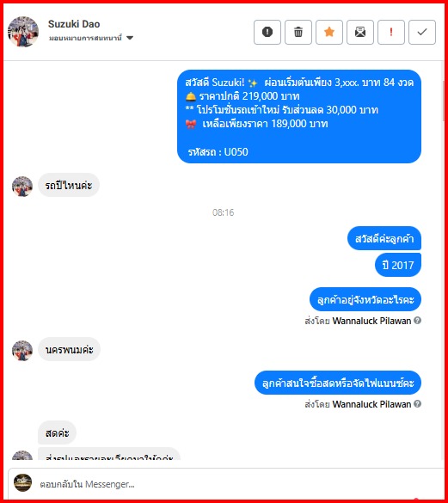Viewport: 448px width, 503px height.
Task: Click the spam report exclamation circle icon
Action: tap(267, 32)
